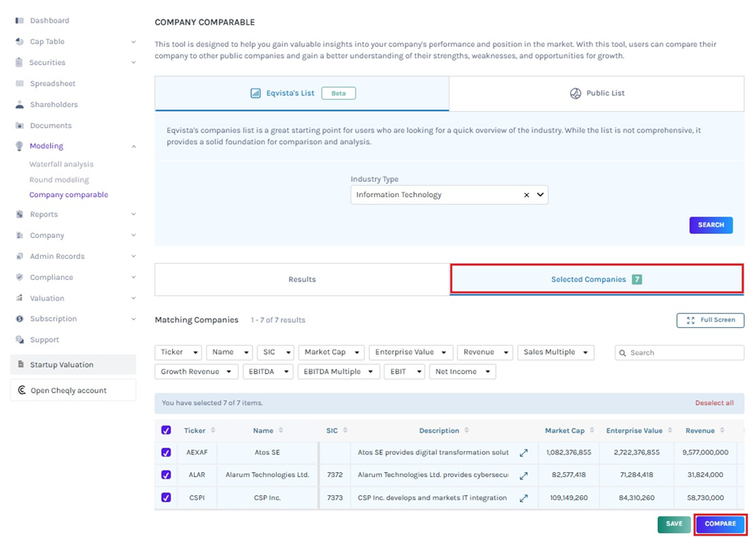Click the Full Screen button
This screenshot has width=756, height=538.
tap(710, 320)
